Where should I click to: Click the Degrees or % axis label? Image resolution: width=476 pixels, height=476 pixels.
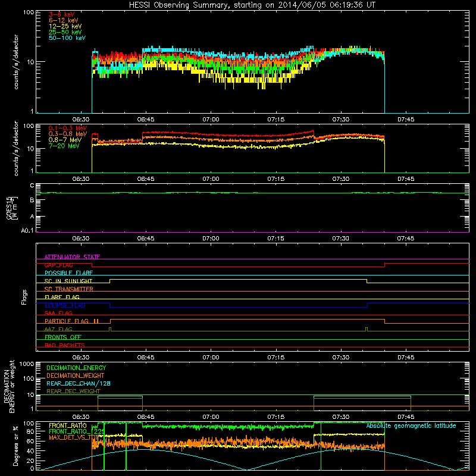tap(15, 446)
